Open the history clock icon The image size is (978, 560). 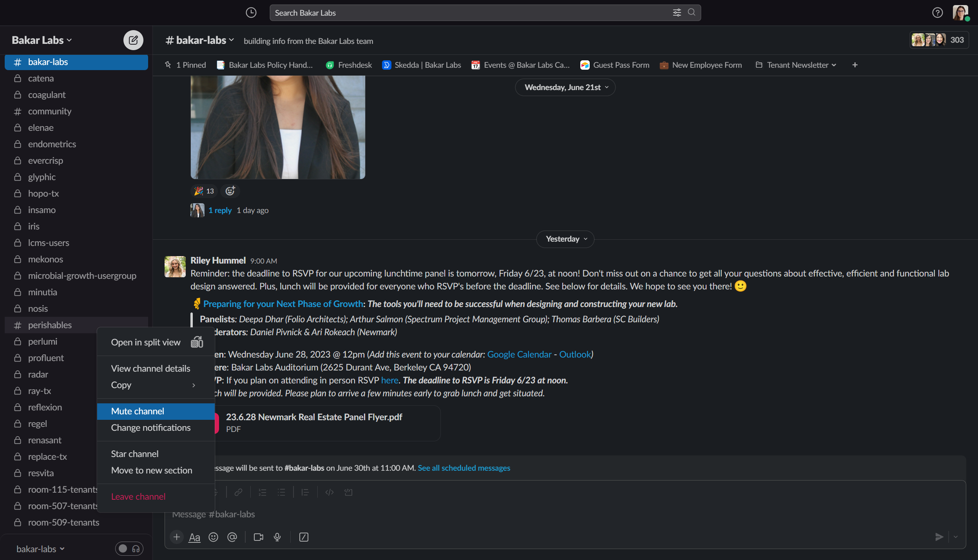pyautogui.click(x=251, y=13)
